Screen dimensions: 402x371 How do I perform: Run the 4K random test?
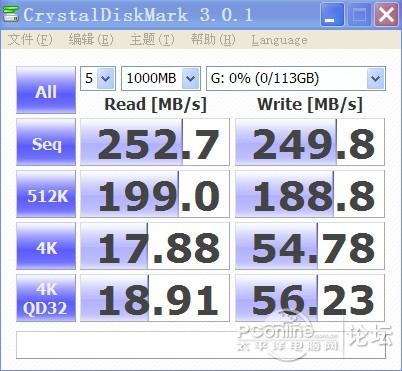46,246
